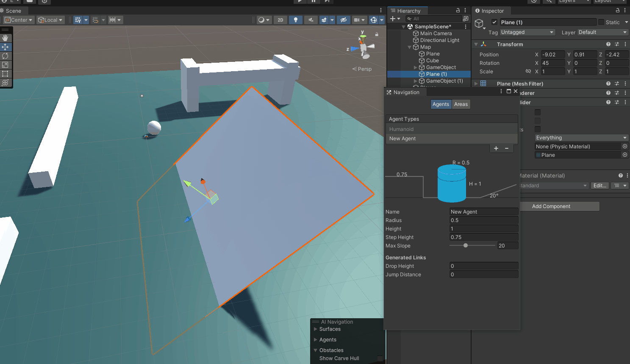Lock the Inspector panel
Screen dimensions: 630x364
(618, 11)
